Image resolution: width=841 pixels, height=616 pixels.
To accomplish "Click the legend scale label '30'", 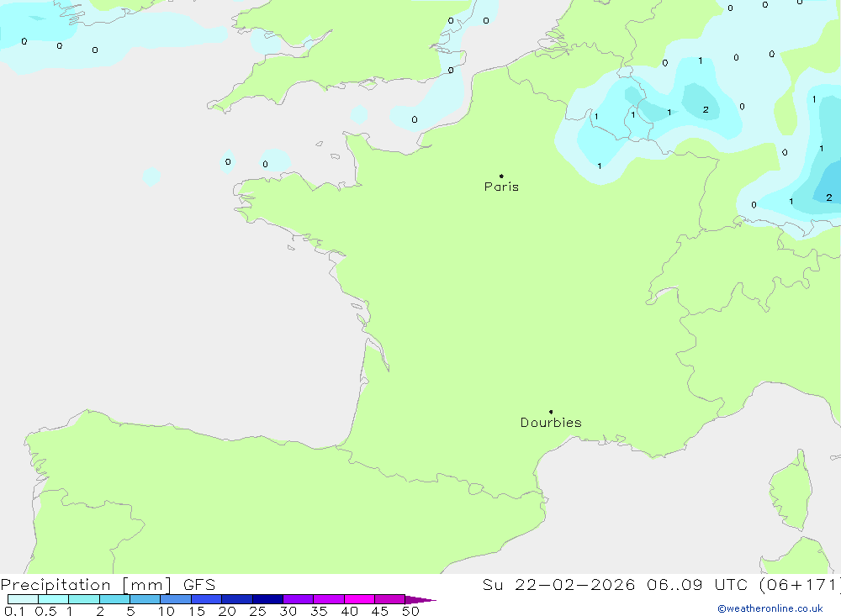I will click(288, 611).
